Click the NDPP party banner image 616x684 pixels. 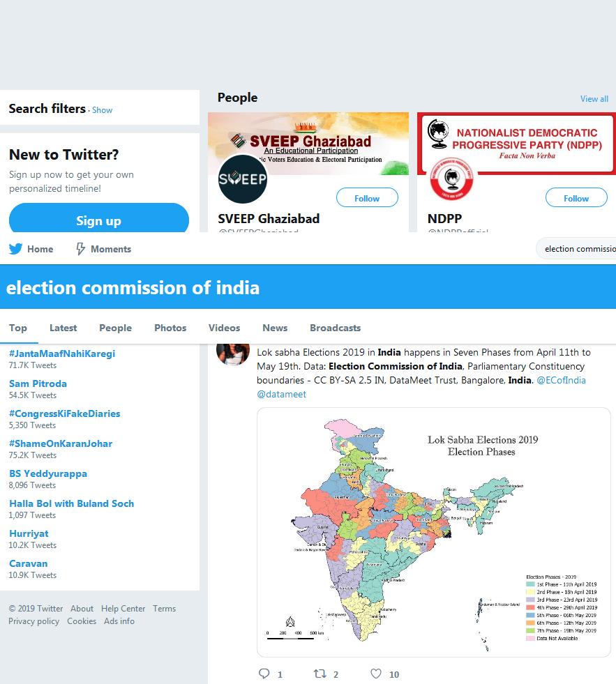[516, 144]
